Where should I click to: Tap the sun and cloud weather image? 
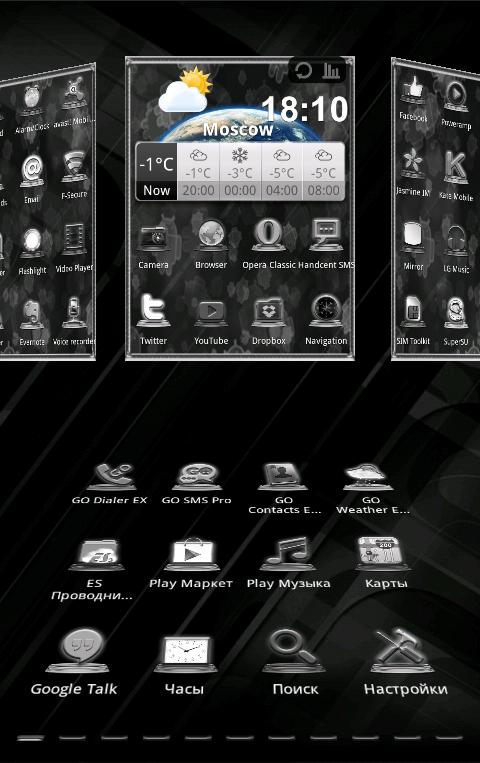click(x=185, y=91)
